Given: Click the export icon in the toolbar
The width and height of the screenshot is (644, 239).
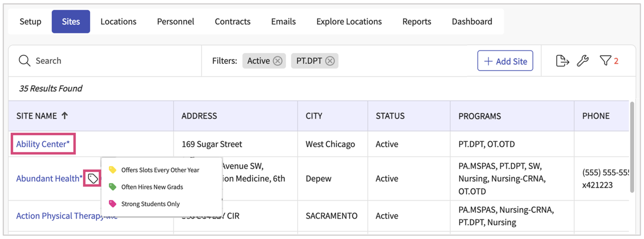Looking at the screenshot, I should (x=562, y=61).
